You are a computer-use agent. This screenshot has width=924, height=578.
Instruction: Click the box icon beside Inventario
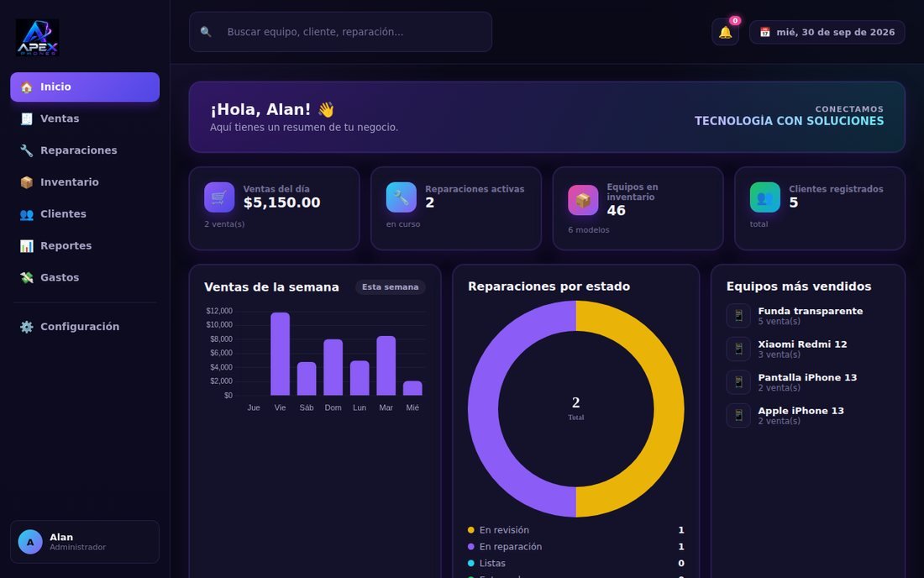point(27,182)
